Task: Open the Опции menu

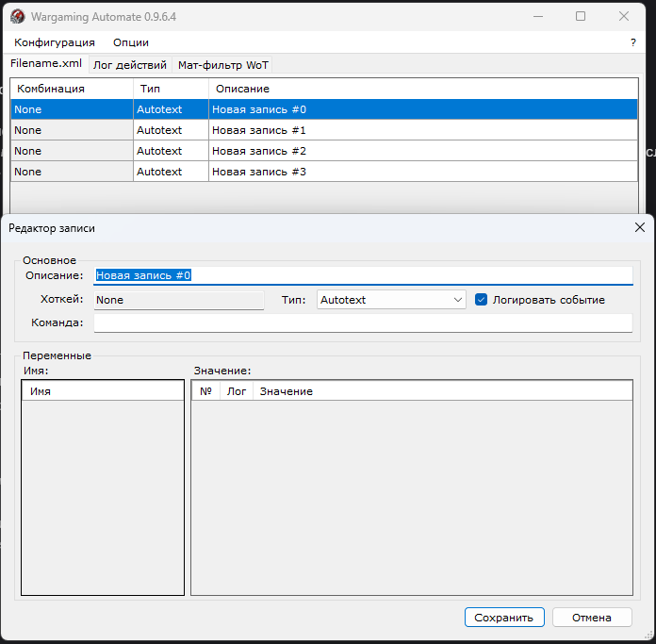Action: pos(131,42)
